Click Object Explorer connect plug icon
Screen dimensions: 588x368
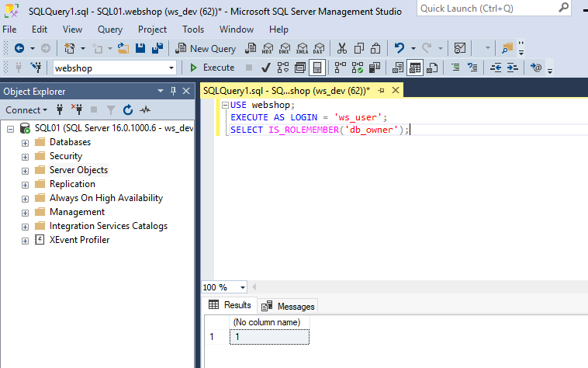point(60,109)
